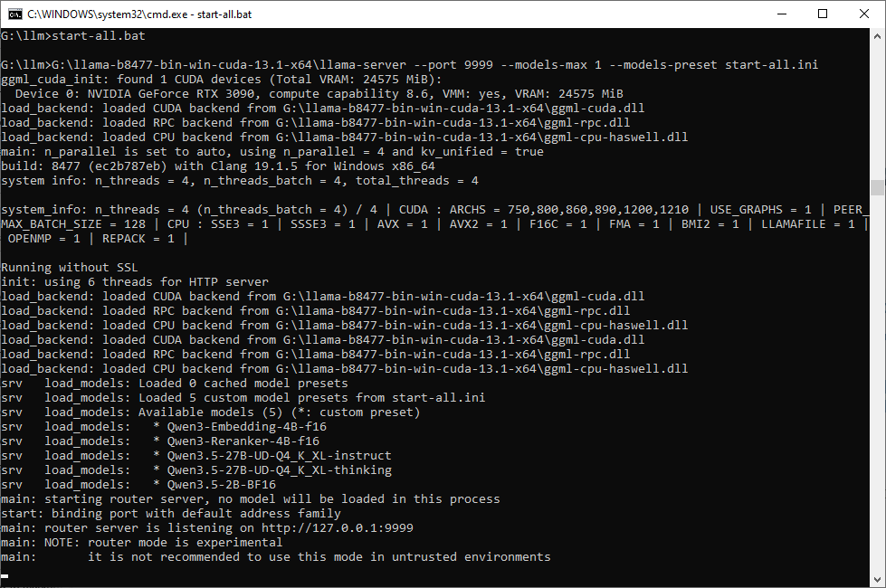Close the start-all.bat console window

[x=864, y=14]
